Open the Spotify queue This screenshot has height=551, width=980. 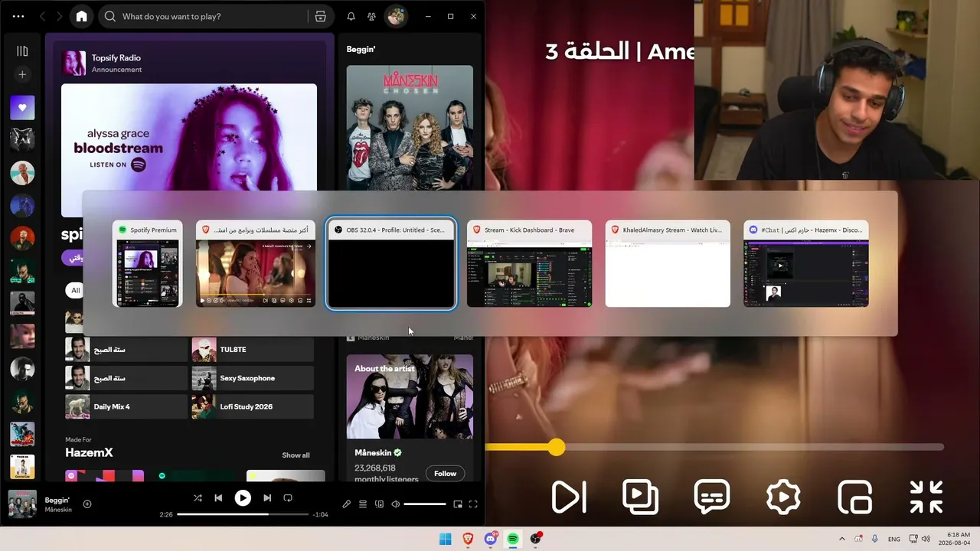[x=363, y=504]
